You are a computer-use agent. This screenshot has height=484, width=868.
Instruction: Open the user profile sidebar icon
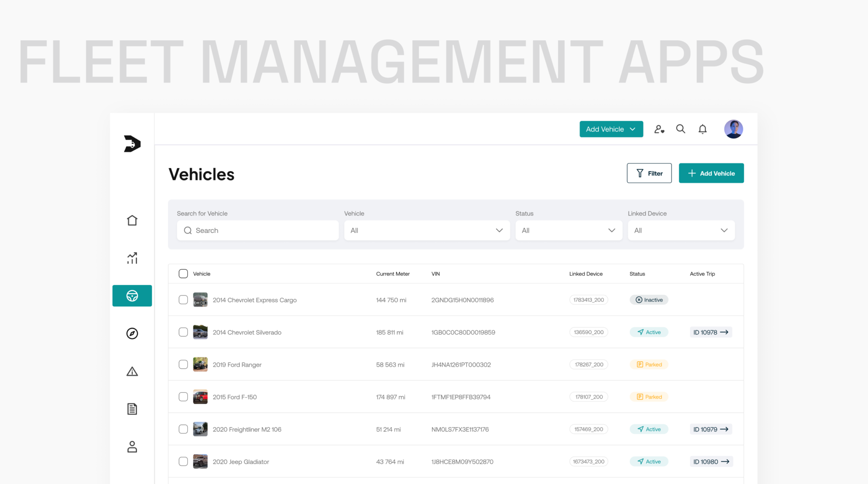(x=132, y=446)
